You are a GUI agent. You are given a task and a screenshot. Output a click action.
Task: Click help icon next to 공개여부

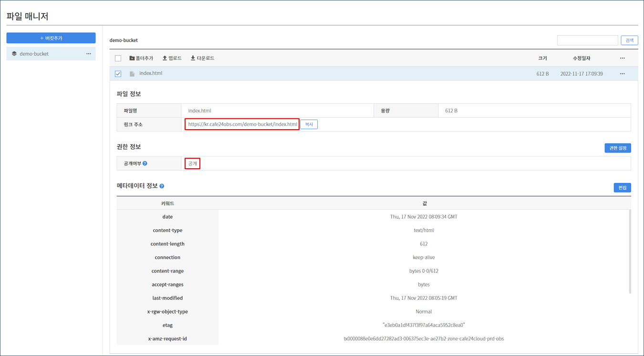coord(145,163)
